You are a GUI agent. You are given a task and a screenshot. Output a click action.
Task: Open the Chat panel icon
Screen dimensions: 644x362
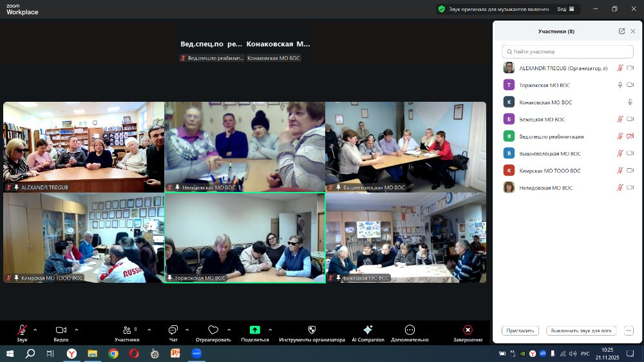pyautogui.click(x=173, y=330)
